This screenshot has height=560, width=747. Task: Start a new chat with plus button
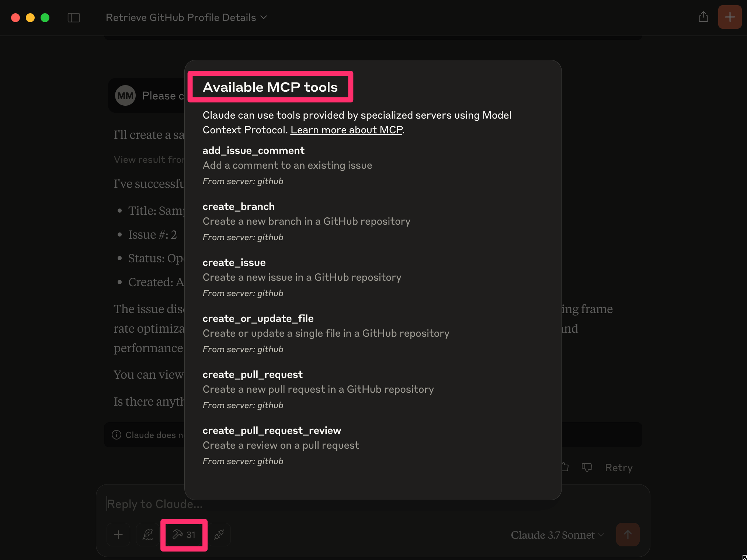point(730,17)
